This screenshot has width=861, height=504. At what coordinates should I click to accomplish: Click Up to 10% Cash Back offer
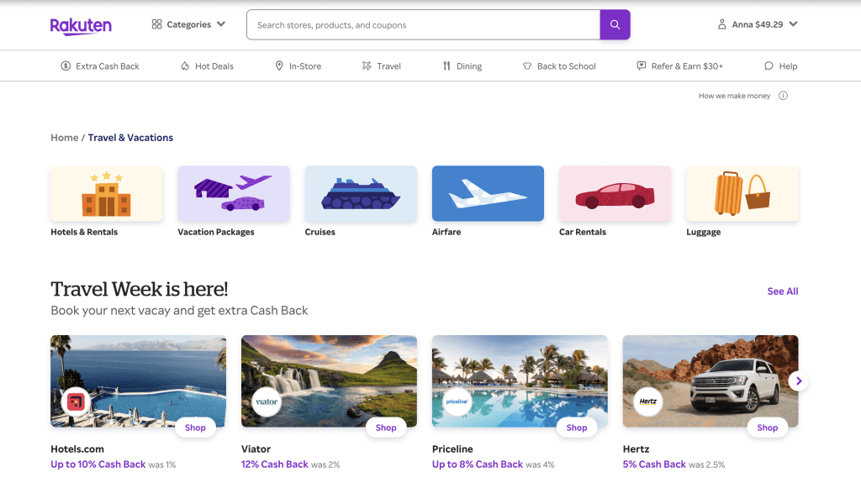(x=98, y=464)
